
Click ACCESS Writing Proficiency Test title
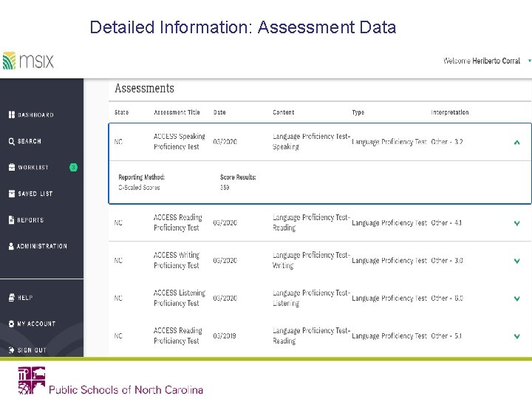[x=177, y=260]
